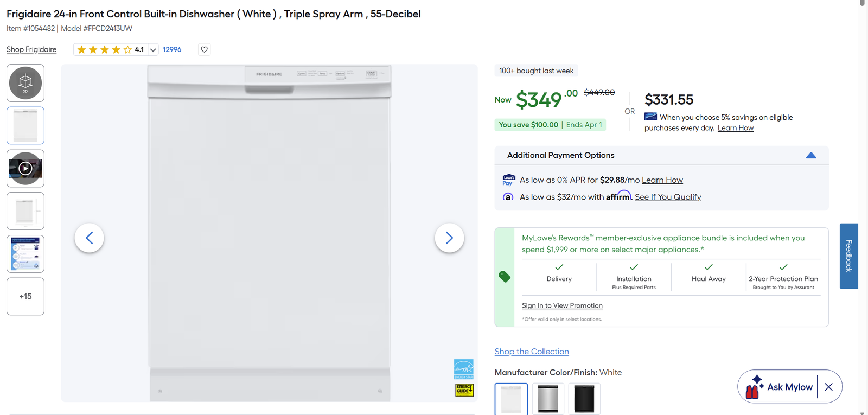Click Learn How for 5% savings
The height and width of the screenshot is (415, 868).
tap(736, 128)
